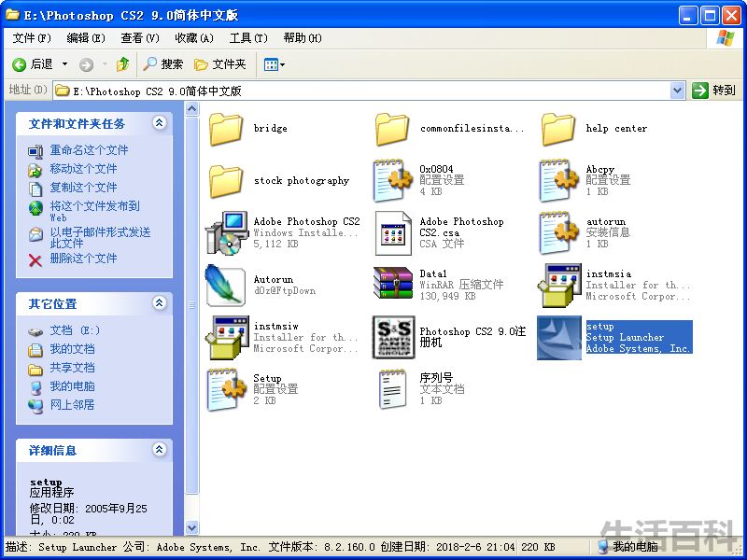Click 将这个文件发布到 Web link
The width and height of the screenshot is (747, 560).
pos(95,211)
